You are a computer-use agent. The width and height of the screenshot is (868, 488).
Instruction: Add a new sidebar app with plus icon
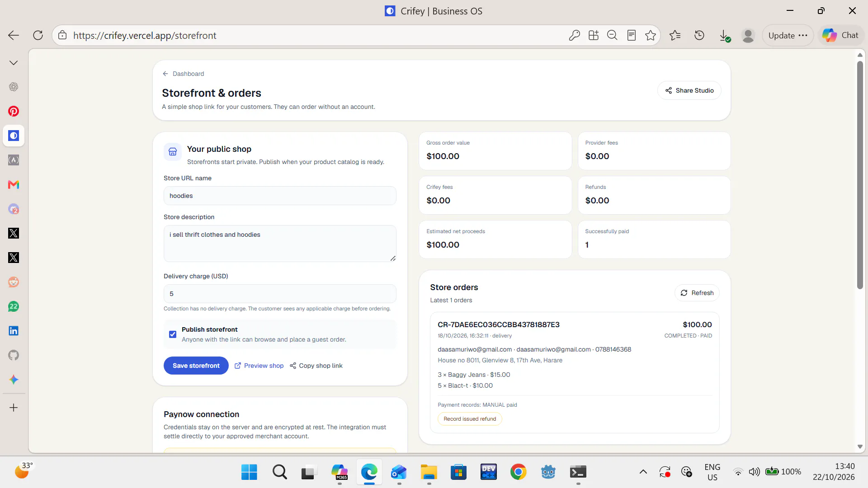(x=14, y=408)
